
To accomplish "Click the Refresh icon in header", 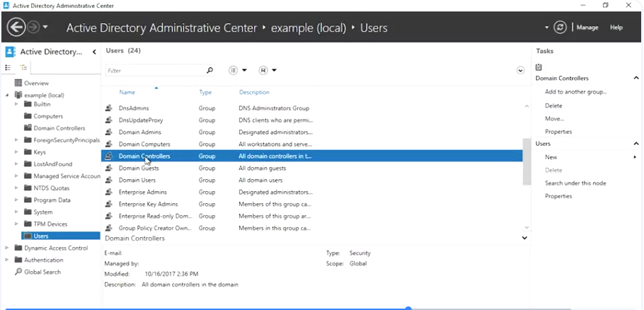I will 560,28.
